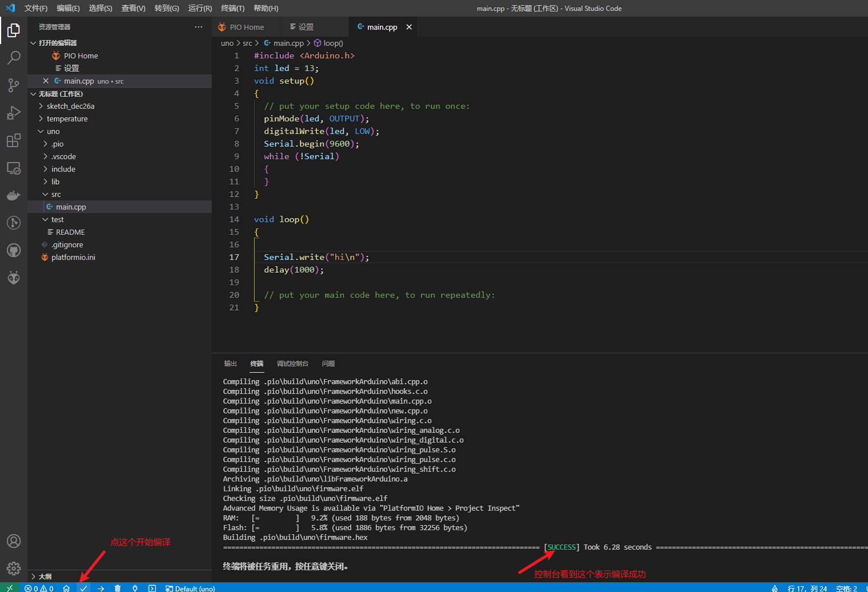Open the Remote Explorer view

(14, 168)
